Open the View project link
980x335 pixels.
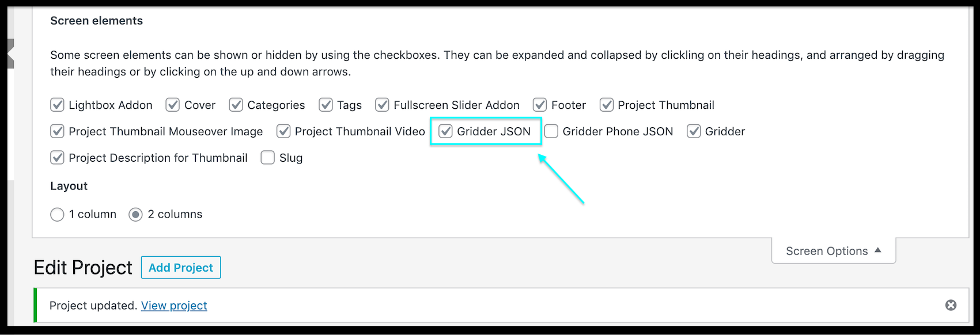[x=174, y=306]
